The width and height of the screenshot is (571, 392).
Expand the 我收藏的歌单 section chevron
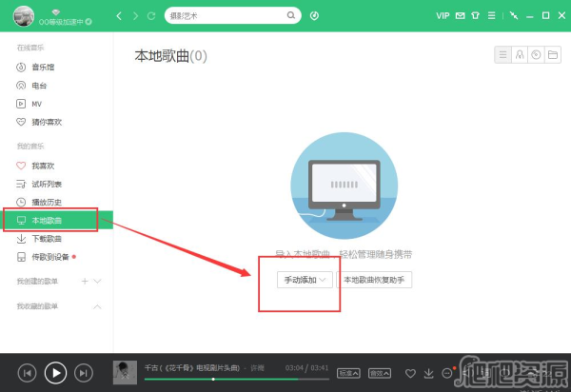[x=97, y=306]
